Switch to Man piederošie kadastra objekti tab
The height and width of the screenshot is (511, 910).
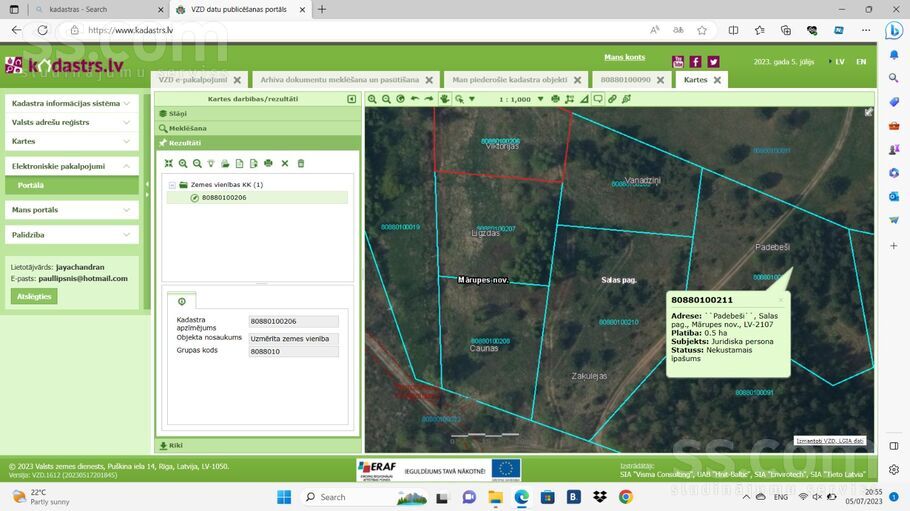point(510,80)
